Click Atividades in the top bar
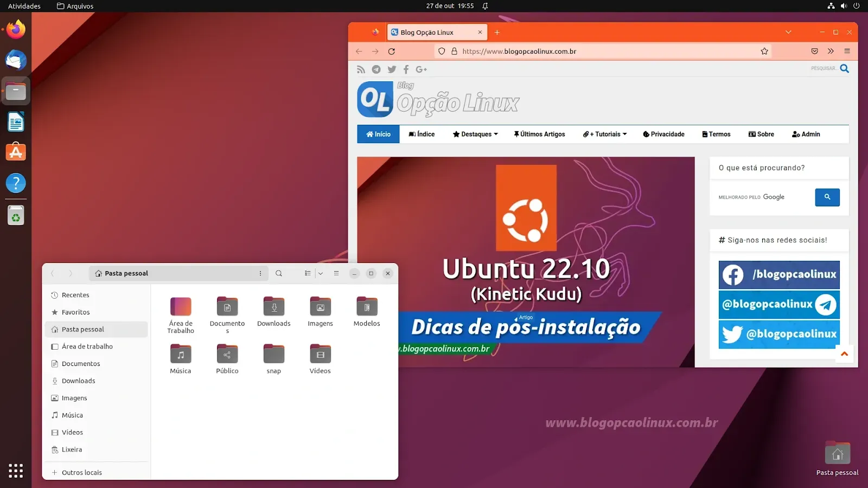 pyautogui.click(x=24, y=6)
